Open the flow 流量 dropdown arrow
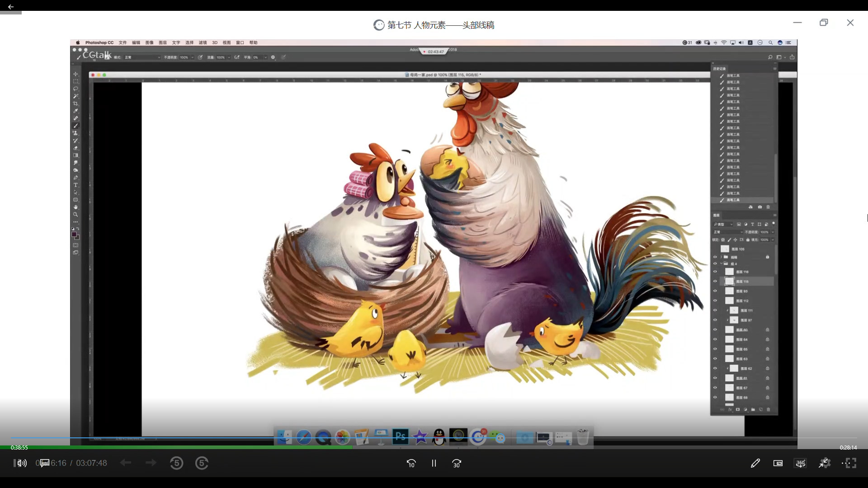The width and height of the screenshot is (868, 488). point(229,57)
